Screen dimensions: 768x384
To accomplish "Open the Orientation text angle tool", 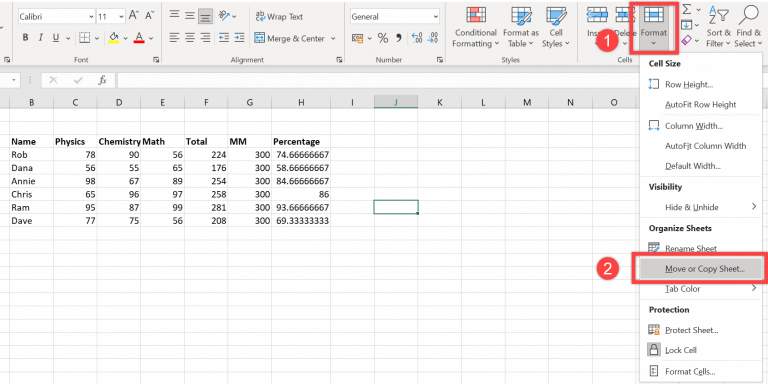I will [224, 16].
